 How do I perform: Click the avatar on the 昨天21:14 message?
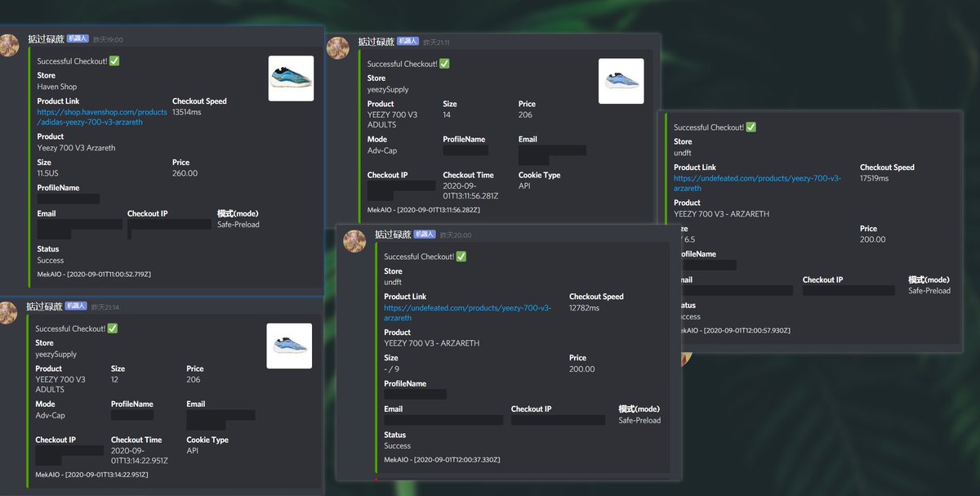coord(8,312)
